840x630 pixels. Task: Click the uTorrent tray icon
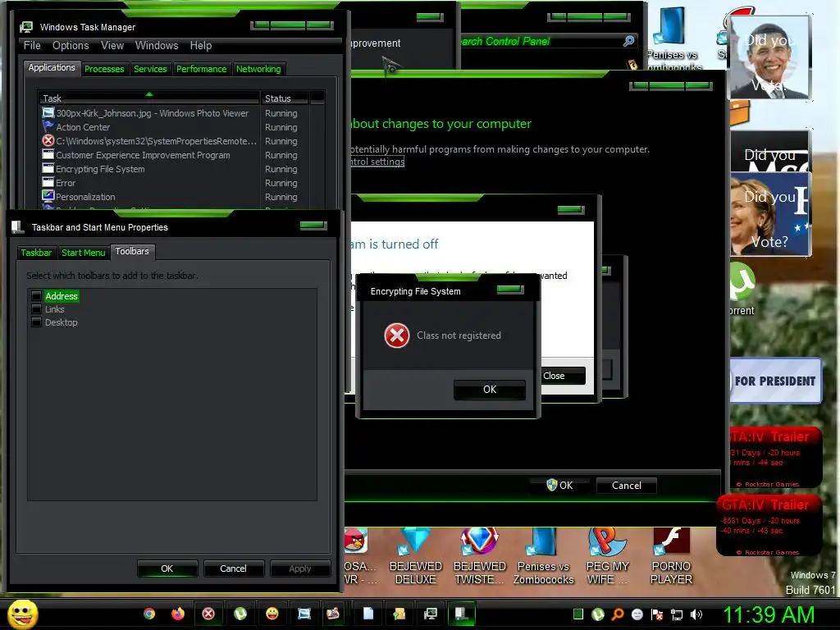pos(598,614)
